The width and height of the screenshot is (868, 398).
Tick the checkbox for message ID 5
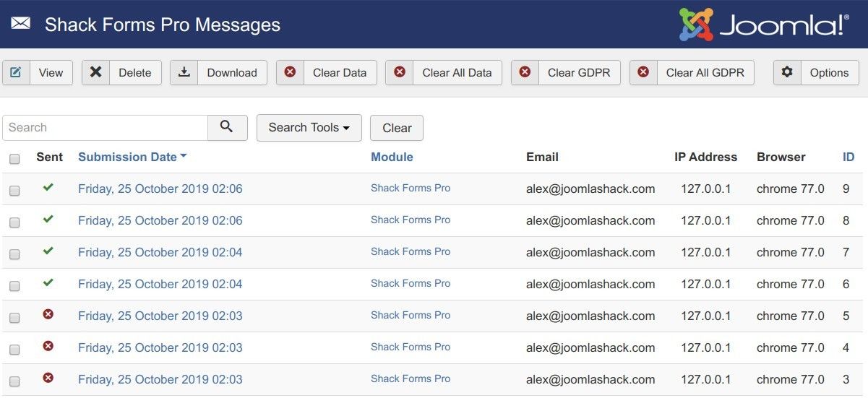pos(14,318)
